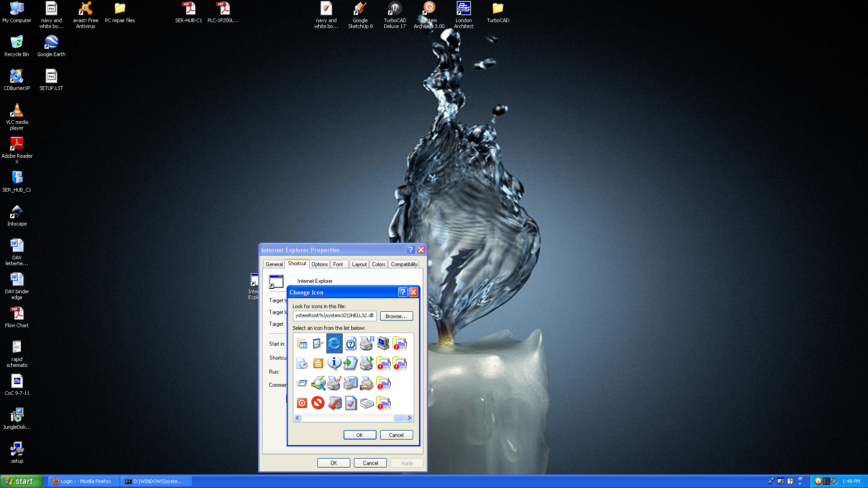Select the Flow Chart PDF file
This screenshot has height=488, width=868.
coord(17,317)
